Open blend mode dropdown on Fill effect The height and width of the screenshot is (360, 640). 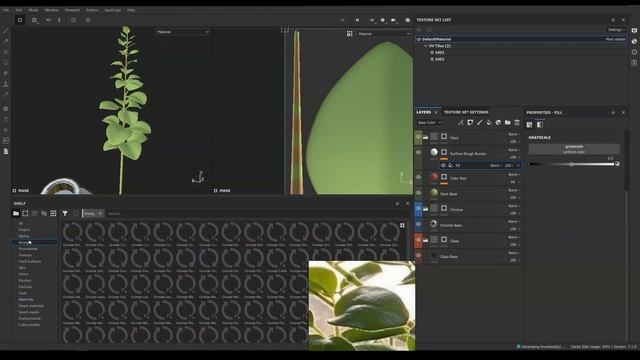[496, 165]
